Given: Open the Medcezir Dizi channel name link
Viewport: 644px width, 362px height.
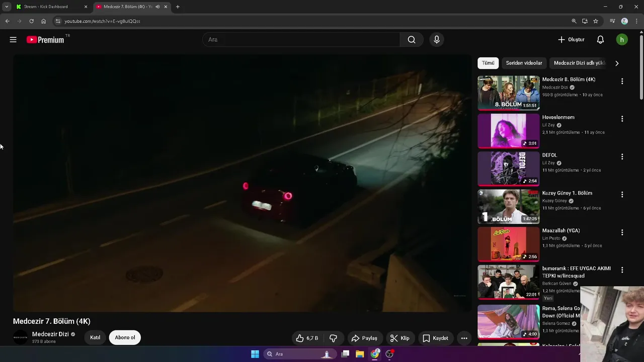Looking at the screenshot, I should [50, 334].
